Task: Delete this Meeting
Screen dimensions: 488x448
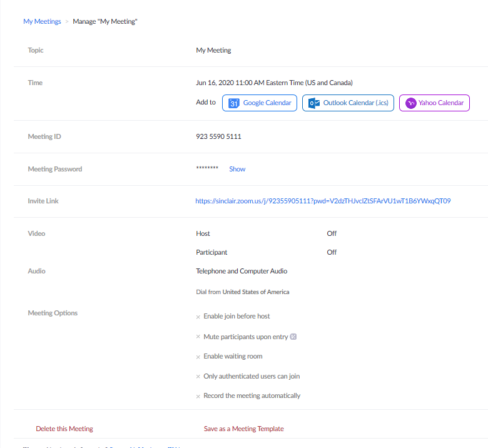Action: tap(64, 429)
